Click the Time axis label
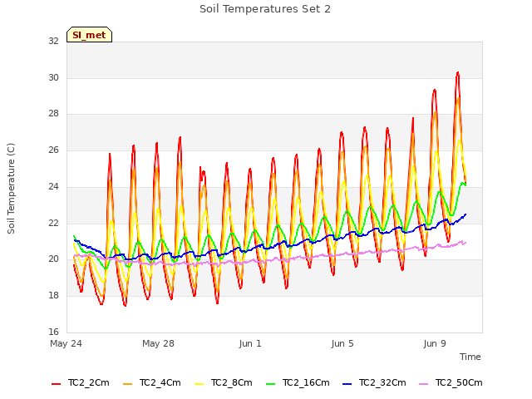532x399 pixels. point(470,357)
